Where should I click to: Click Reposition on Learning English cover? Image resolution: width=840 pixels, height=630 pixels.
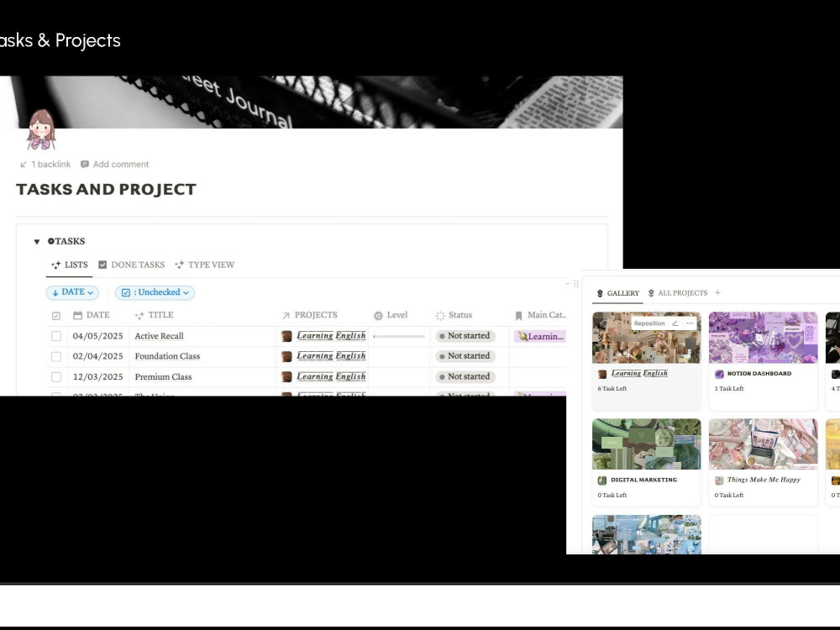pos(649,323)
